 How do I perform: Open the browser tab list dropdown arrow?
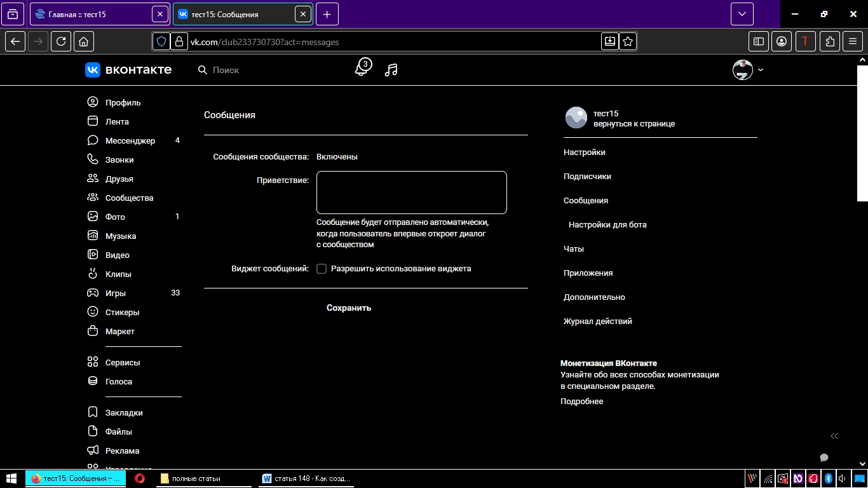[742, 14]
